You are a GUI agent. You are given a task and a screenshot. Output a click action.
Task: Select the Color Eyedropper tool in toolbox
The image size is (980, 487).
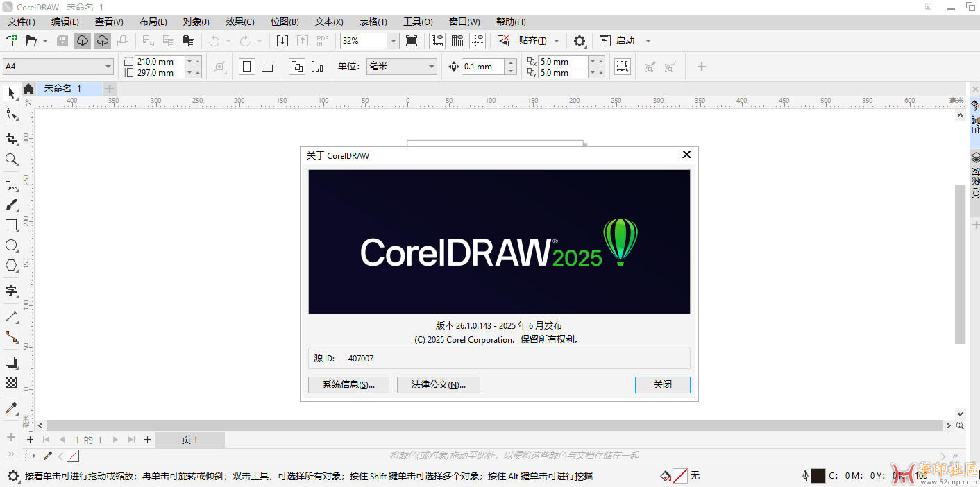[11, 408]
